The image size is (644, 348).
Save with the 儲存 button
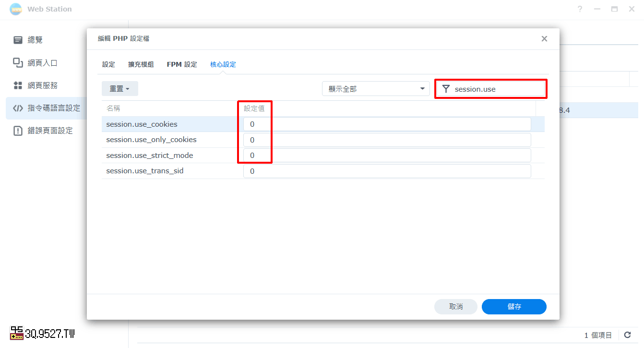[x=514, y=307]
